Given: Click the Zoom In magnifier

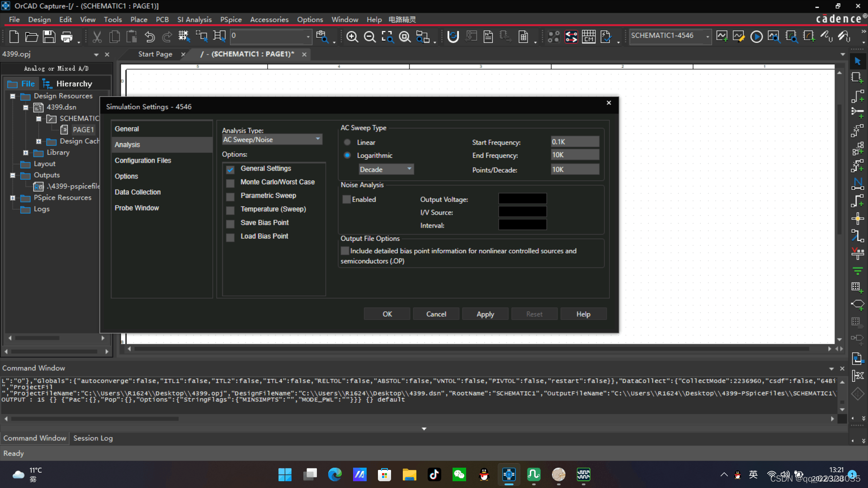Looking at the screenshot, I should pos(352,37).
